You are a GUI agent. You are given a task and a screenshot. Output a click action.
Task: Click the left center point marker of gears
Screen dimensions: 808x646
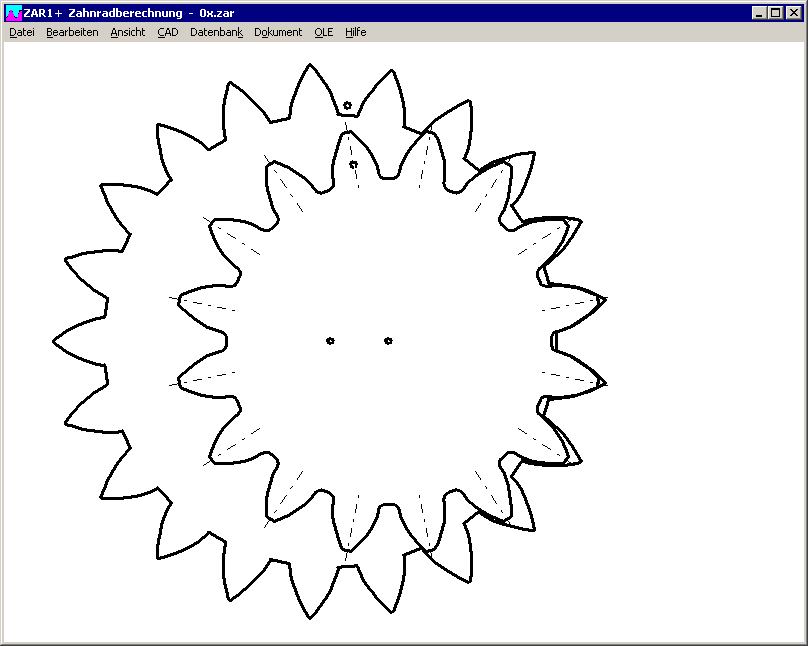pos(330,341)
